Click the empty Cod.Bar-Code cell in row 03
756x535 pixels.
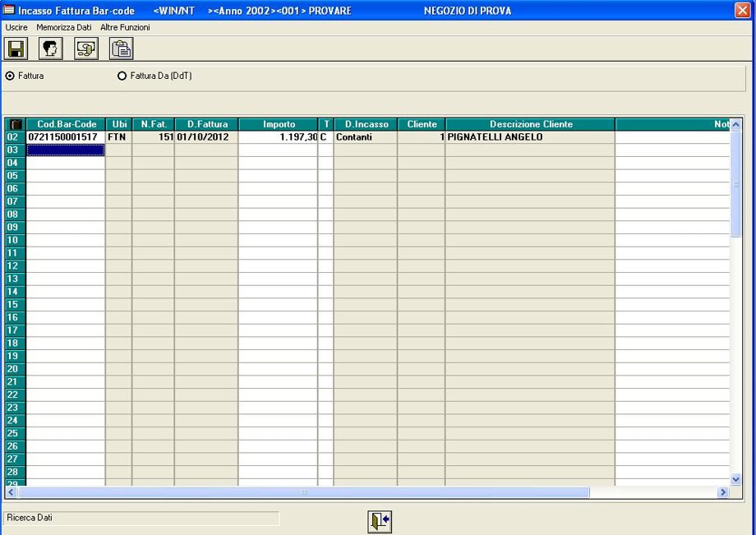[66, 150]
